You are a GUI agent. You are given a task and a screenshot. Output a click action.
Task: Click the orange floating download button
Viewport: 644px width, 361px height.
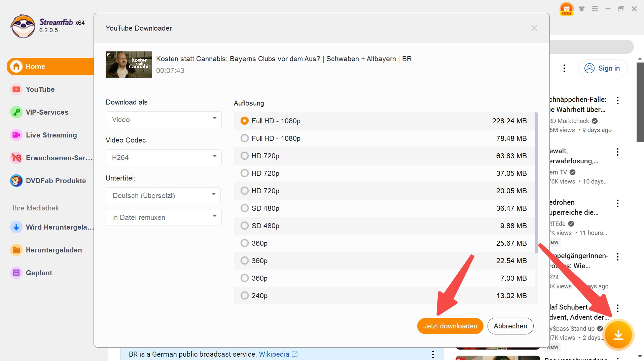[618, 335]
